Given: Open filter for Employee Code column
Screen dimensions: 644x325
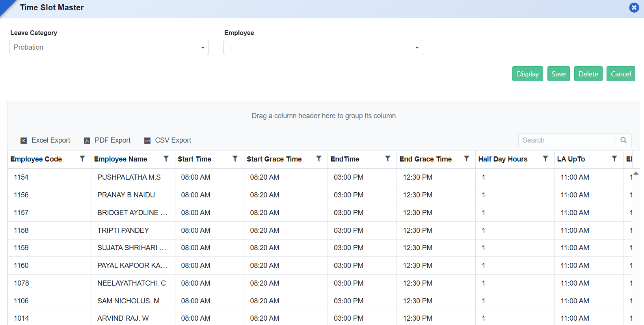Looking at the screenshot, I should [x=82, y=159].
